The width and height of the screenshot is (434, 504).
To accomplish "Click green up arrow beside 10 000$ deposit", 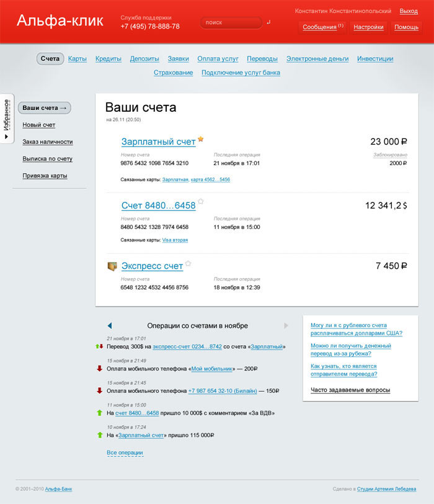I will 99,413.
